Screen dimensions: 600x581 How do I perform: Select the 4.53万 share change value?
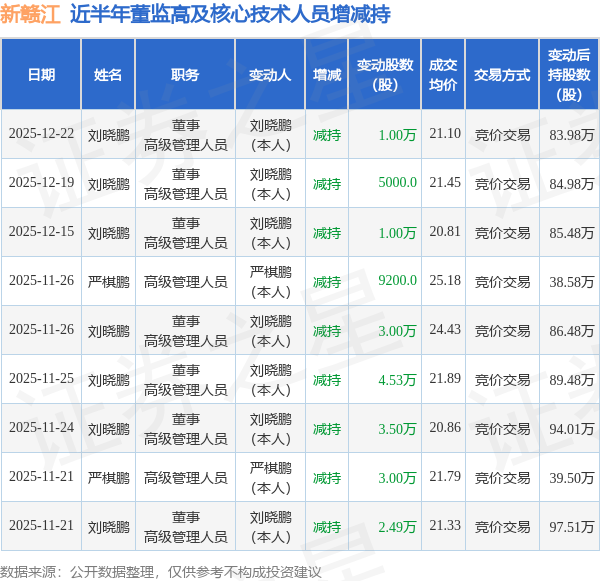(x=397, y=380)
